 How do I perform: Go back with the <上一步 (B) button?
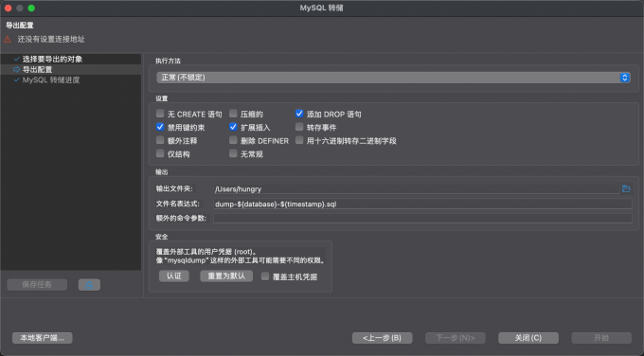(382, 338)
